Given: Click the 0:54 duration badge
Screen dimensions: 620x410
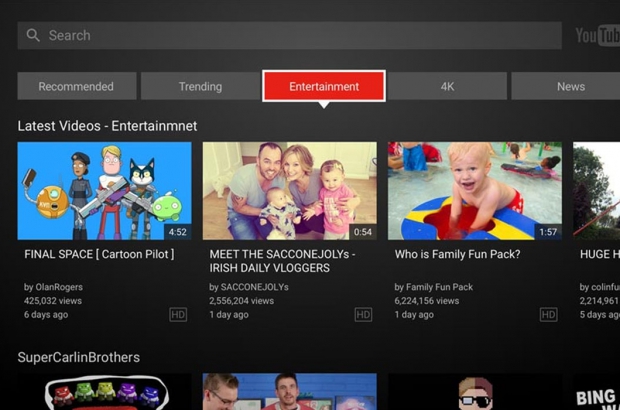Looking at the screenshot, I should click(x=362, y=232).
